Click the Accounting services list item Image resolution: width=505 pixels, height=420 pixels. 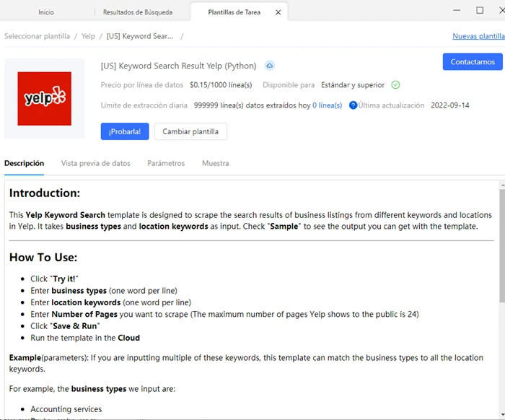coord(66,409)
